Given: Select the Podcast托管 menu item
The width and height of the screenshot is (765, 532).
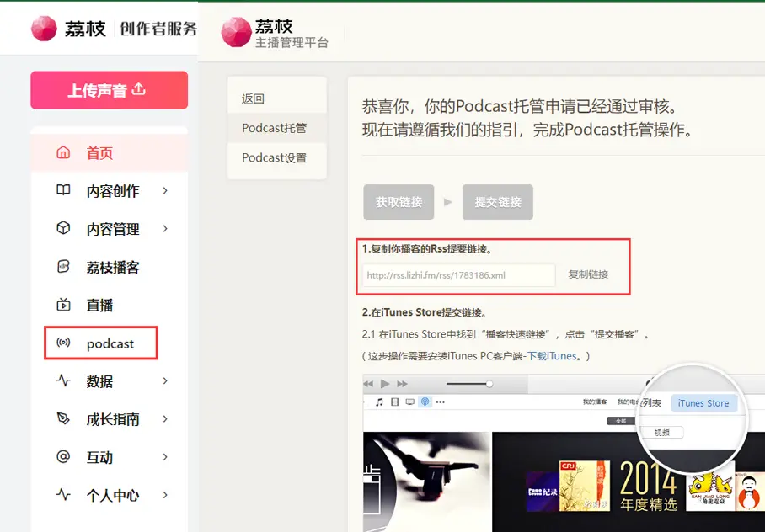Looking at the screenshot, I should click(x=274, y=128).
